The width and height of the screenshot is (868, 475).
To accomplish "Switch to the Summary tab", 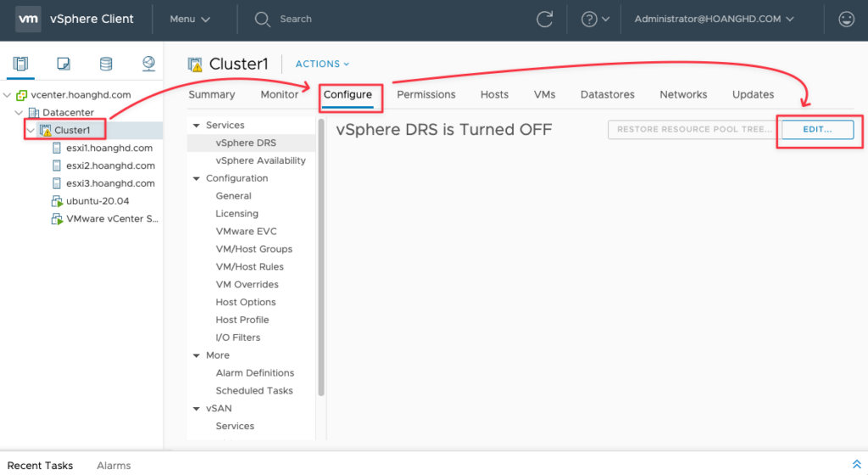I will coord(211,95).
